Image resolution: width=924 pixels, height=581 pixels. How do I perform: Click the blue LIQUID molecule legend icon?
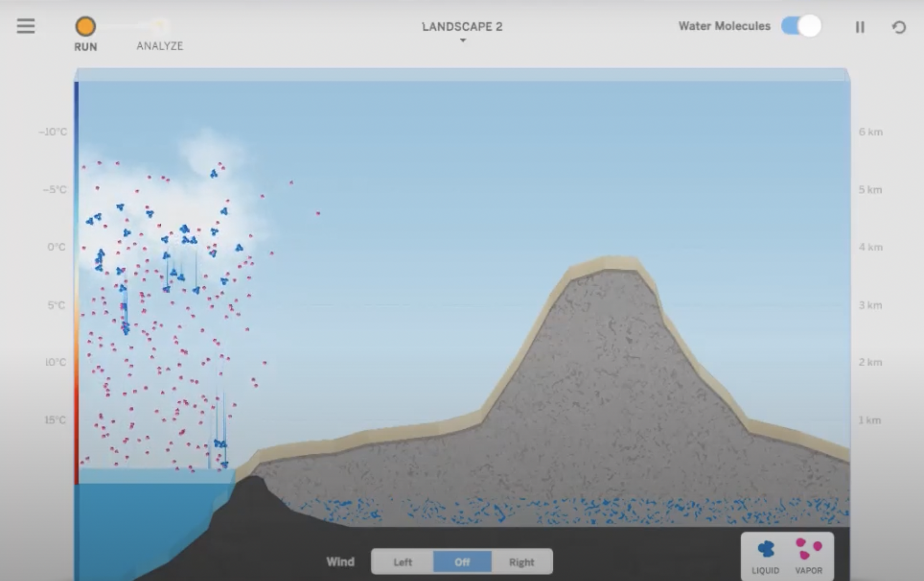click(766, 549)
